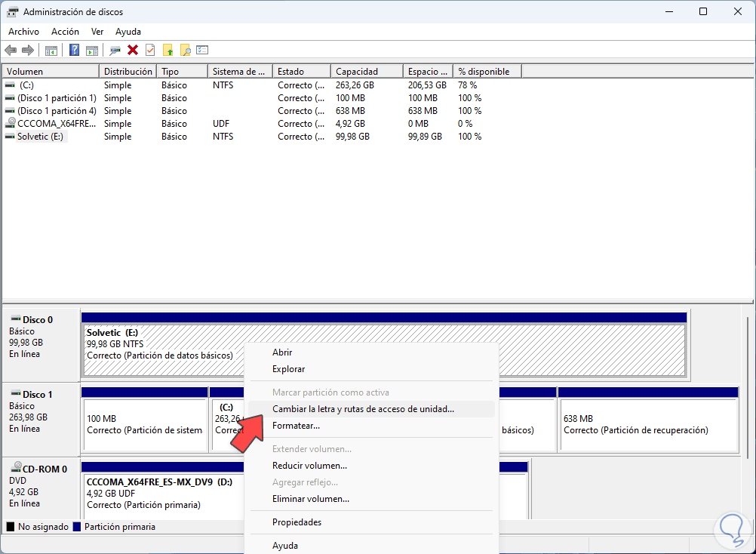Maximize the Administración de discos window

pyautogui.click(x=703, y=11)
